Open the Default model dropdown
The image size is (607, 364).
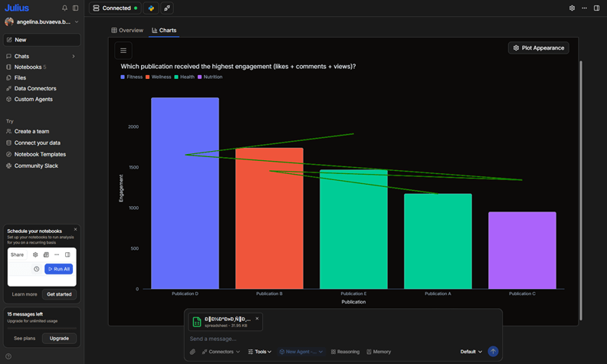[x=471, y=352]
